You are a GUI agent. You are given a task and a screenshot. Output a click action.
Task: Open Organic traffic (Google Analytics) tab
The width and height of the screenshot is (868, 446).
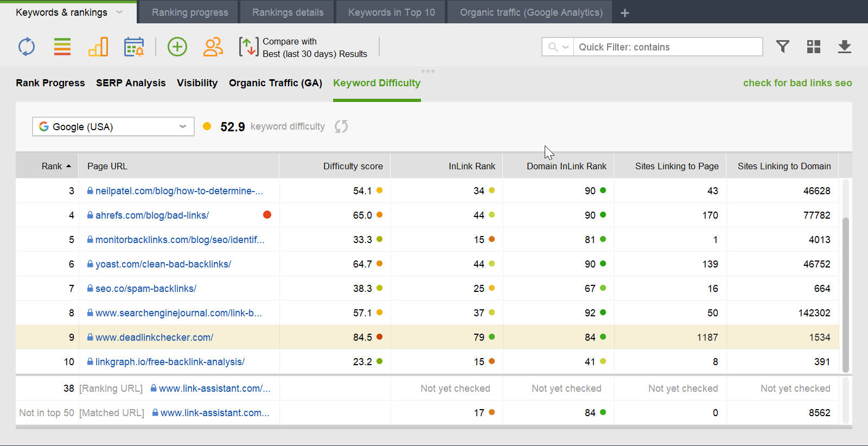531,12
